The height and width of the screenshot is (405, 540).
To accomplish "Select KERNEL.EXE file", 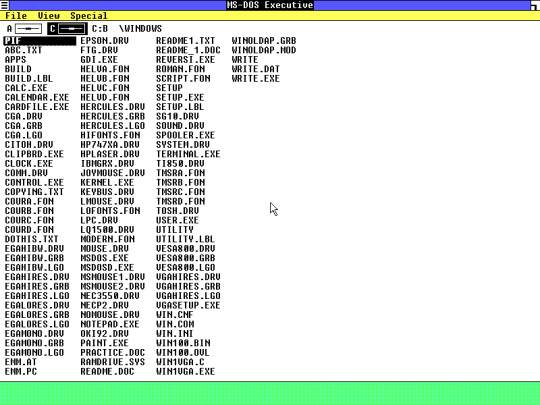I will pyautogui.click(x=107, y=183).
